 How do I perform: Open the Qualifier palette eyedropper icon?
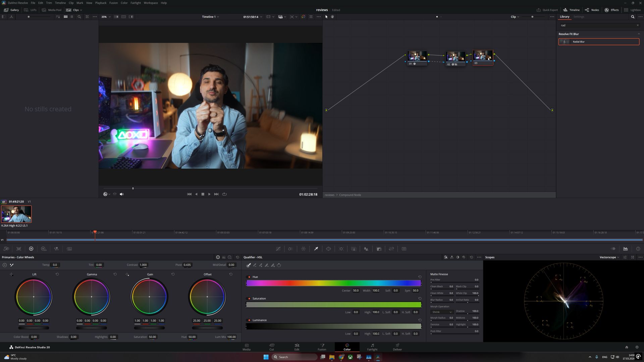[316, 249]
